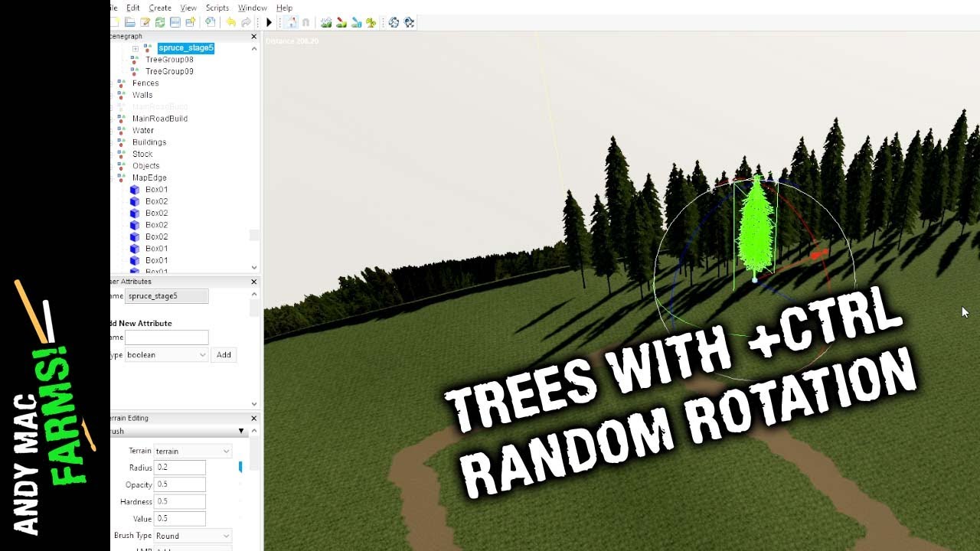This screenshot has height=551, width=980.
Task: Click the node icon beside Buildings
Action: click(x=121, y=142)
